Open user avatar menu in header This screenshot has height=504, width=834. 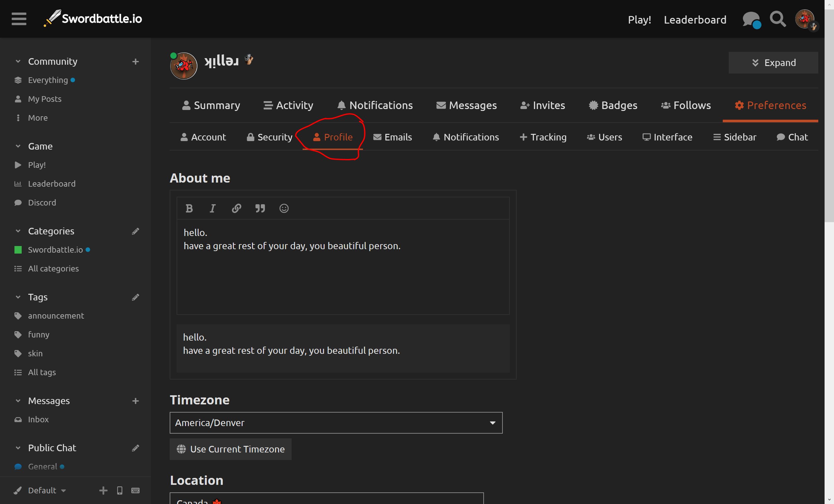click(806, 19)
